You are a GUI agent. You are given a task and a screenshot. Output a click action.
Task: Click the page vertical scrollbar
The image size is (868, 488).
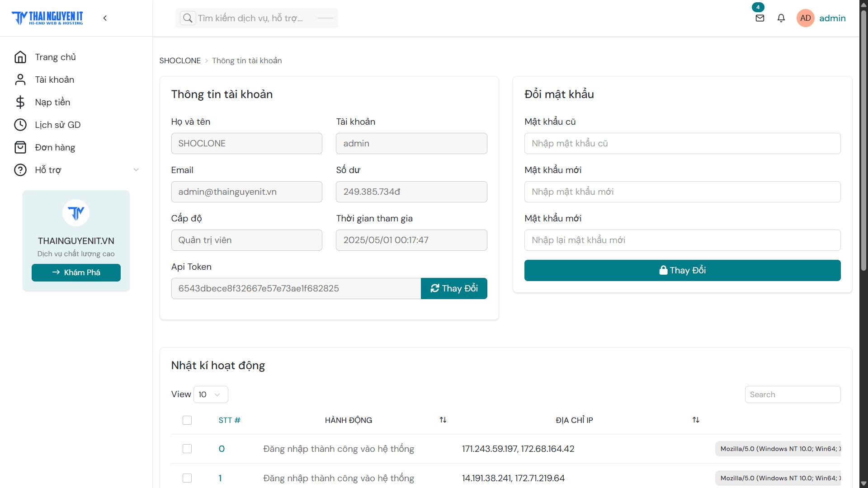click(x=863, y=140)
